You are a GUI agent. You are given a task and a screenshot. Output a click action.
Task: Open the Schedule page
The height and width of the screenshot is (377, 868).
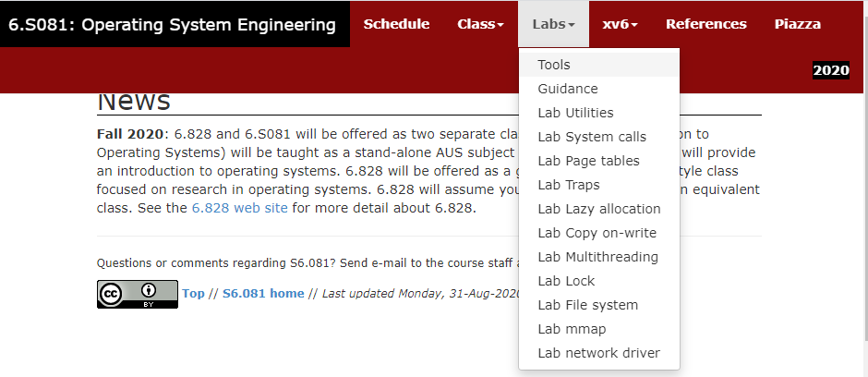click(396, 24)
